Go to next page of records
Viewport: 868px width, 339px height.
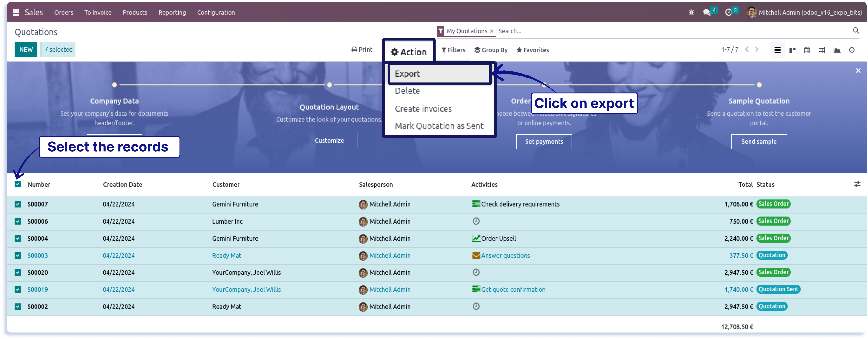pyautogui.click(x=757, y=50)
